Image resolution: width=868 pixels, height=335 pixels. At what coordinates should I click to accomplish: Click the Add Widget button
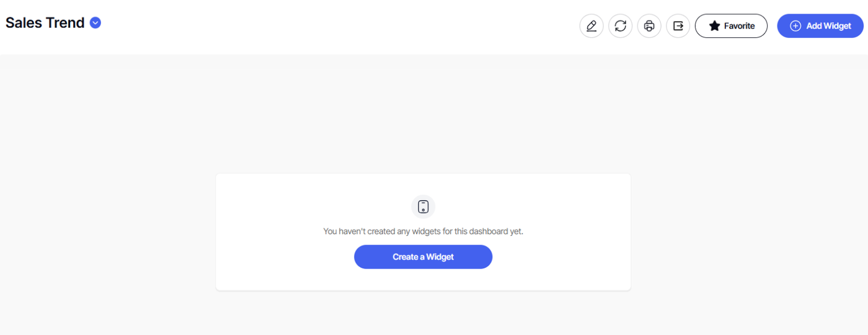820,26
